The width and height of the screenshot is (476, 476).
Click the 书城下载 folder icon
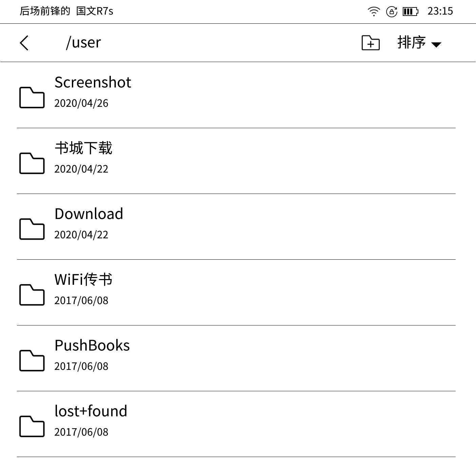pyautogui.click(x=32, y=163)
